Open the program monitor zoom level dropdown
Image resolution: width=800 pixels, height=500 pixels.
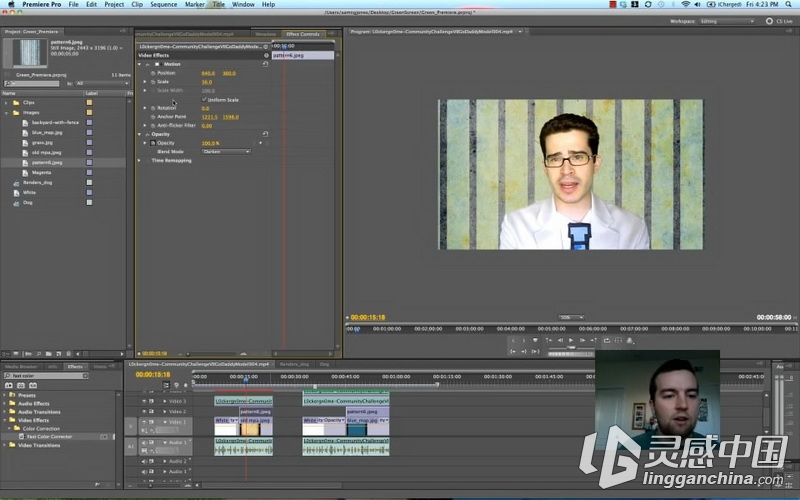click(x=570, y=317)
